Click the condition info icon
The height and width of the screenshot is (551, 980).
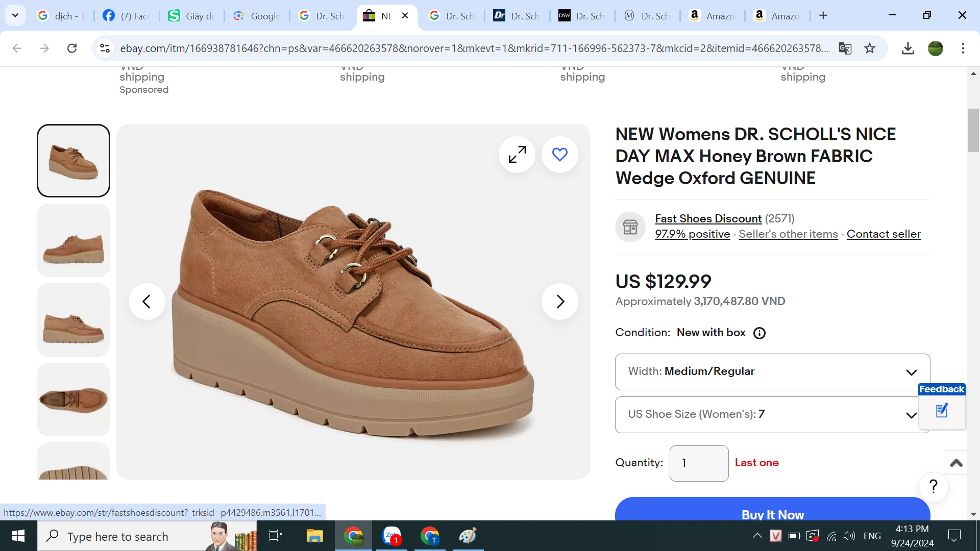click(759, 333)
